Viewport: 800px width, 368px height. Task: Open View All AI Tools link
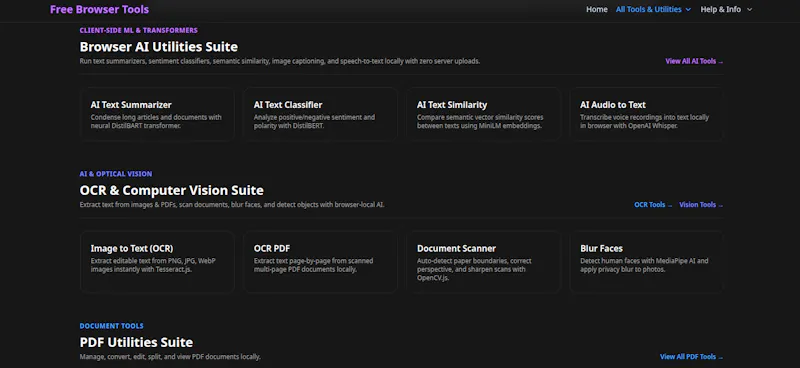[694, 61]
